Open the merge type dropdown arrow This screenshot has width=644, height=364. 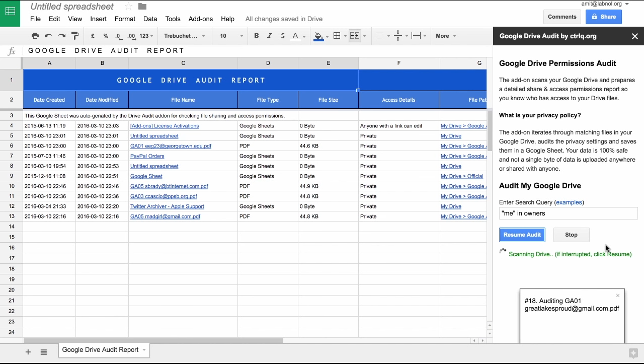(364, 36)
